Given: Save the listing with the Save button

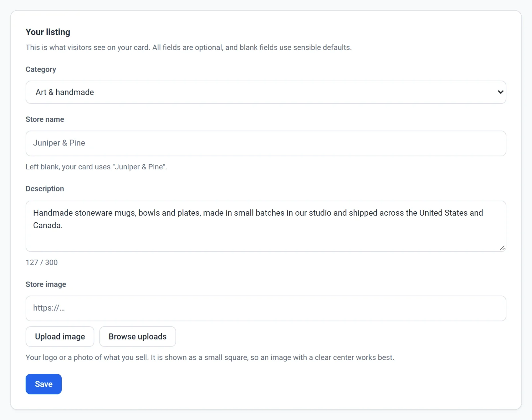Looking at the screenshot, I should 44,384.
